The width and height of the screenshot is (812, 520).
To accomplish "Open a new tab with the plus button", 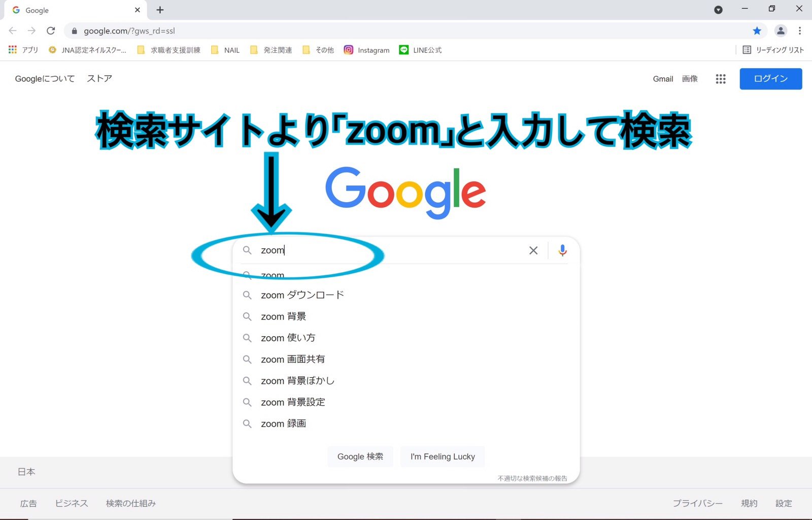I will click(x=160, y=10).
